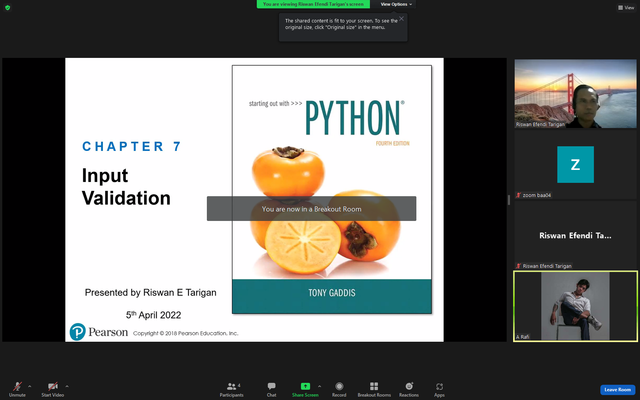640x400 pixels.
Task: Select the zoom baa04 participant tile
Action: (575, 165)
